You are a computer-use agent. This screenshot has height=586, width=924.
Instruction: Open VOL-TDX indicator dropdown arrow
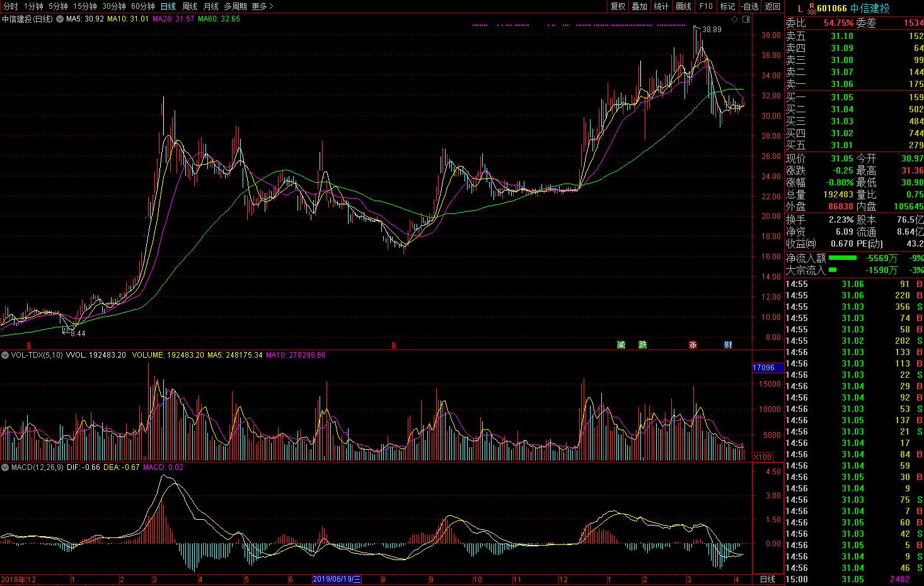pyautogui.click(x=5, y=355)
